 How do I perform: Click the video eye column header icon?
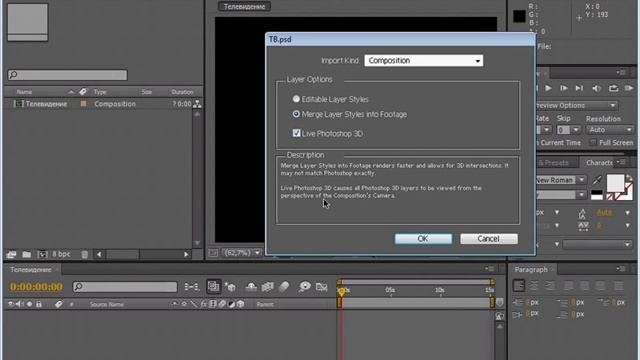(10, 304)
